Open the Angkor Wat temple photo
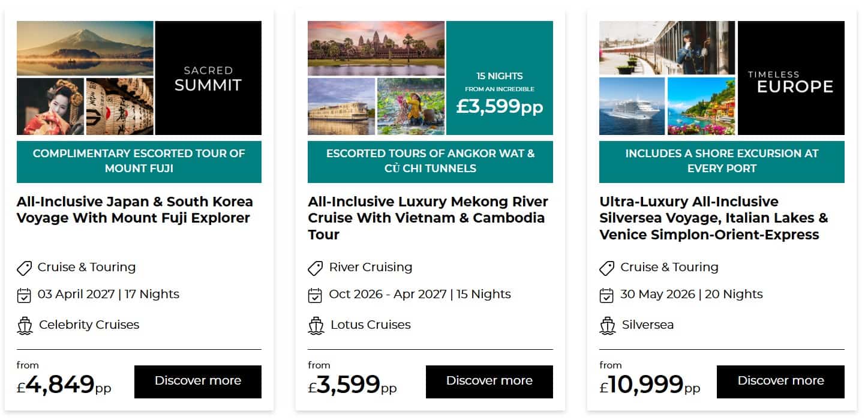 [x=376, y=49]
